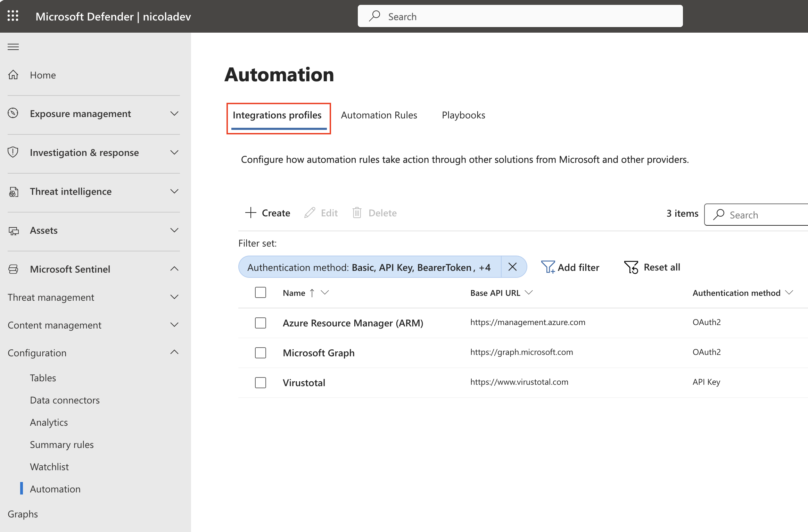
Task: Open the app launcher waffle icon
Action: click(13, 16)
